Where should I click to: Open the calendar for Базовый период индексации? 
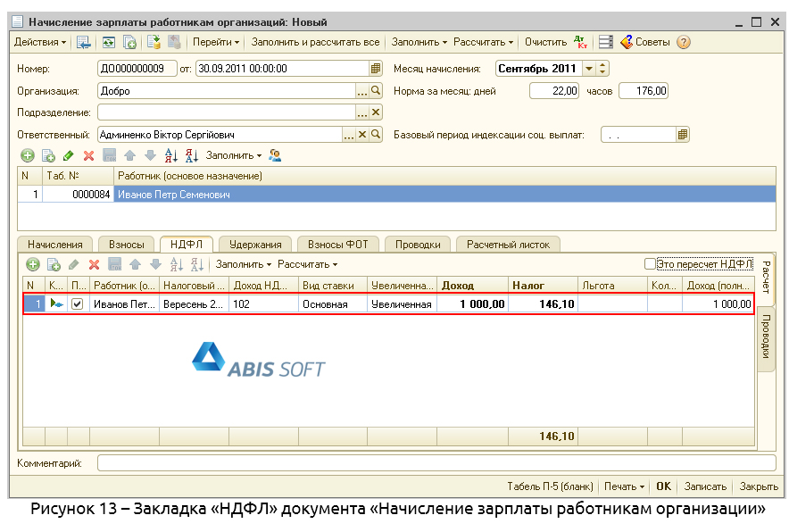click(x=682, y=135)
